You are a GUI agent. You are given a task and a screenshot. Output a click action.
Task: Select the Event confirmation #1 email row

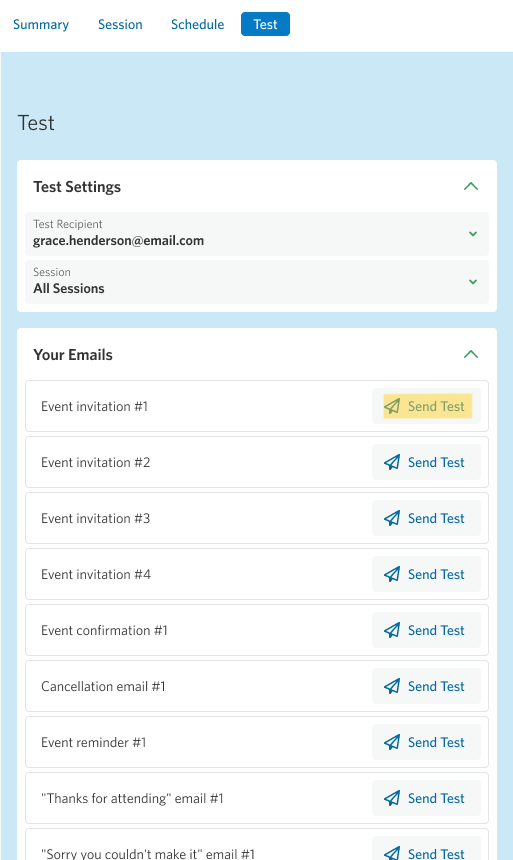(257, 630)
